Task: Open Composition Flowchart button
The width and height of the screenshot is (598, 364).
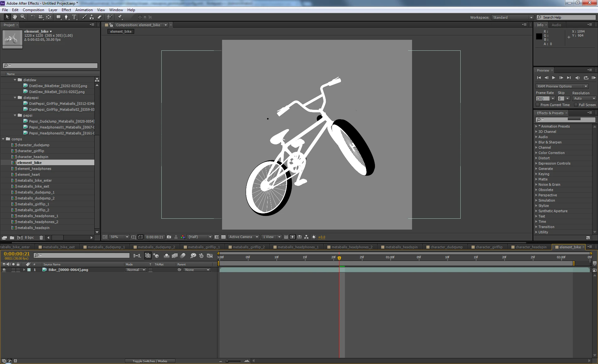Action: tap(306, 237)
